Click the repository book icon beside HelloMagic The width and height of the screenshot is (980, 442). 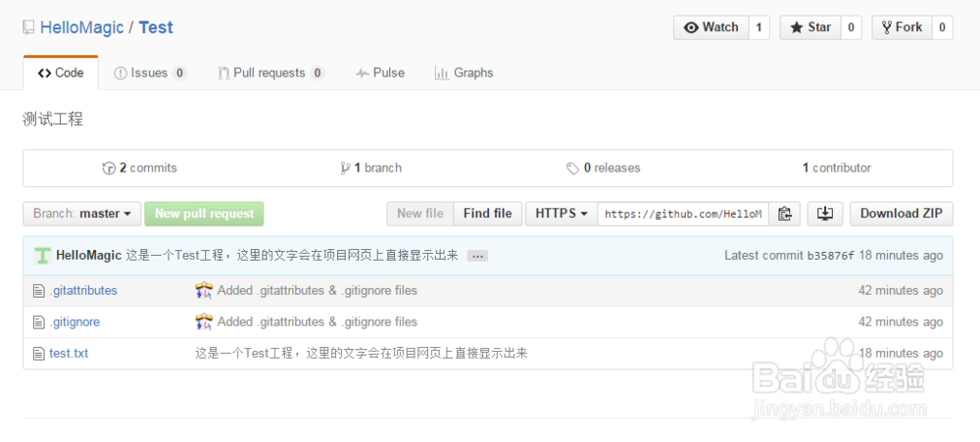28,27
